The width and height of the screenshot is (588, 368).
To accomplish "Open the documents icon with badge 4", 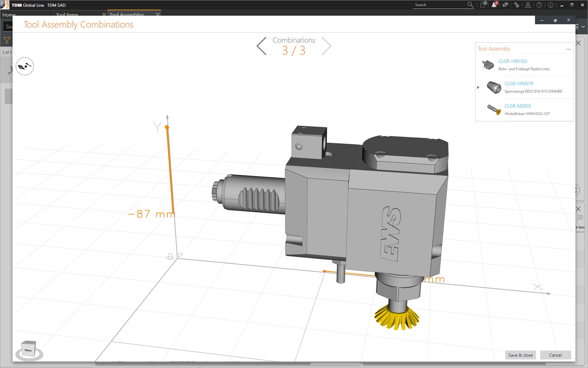I will (483, 5).
